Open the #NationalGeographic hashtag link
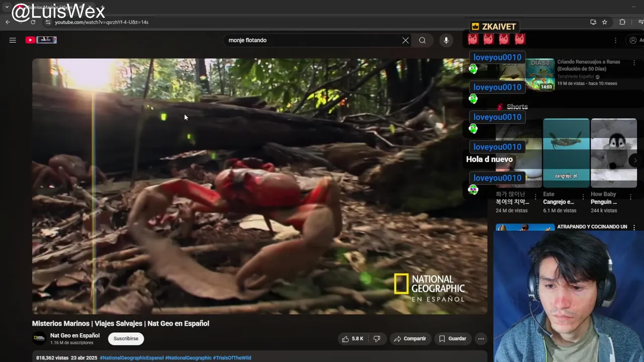The image size is (644, 362). click(188, 358)
